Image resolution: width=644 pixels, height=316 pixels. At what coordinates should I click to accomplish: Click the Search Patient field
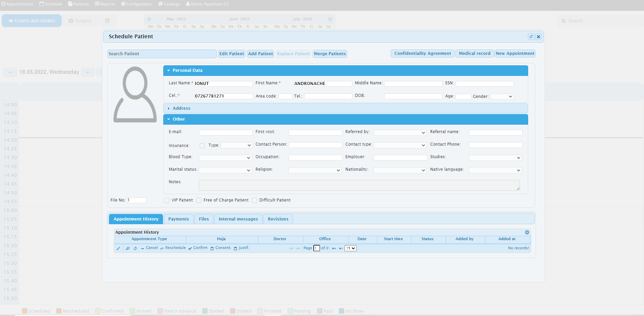[x=162, y=54]
